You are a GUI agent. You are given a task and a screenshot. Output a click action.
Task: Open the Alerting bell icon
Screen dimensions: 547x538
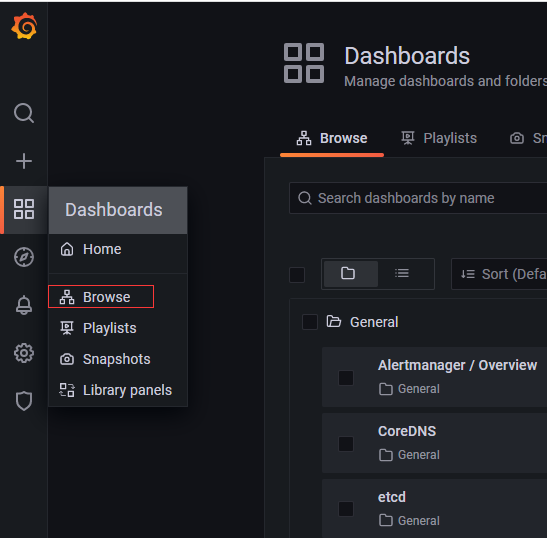click(24, 305)
